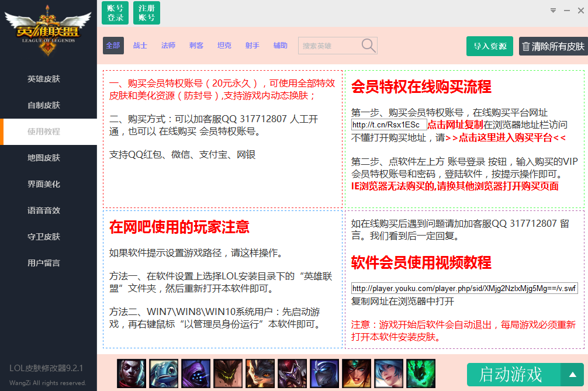Image resolution: width=588 pixels, height=391 pixels.
Task: Select the Ekko champion portrait
Action: pyautogui.click(x=132, y=373)
